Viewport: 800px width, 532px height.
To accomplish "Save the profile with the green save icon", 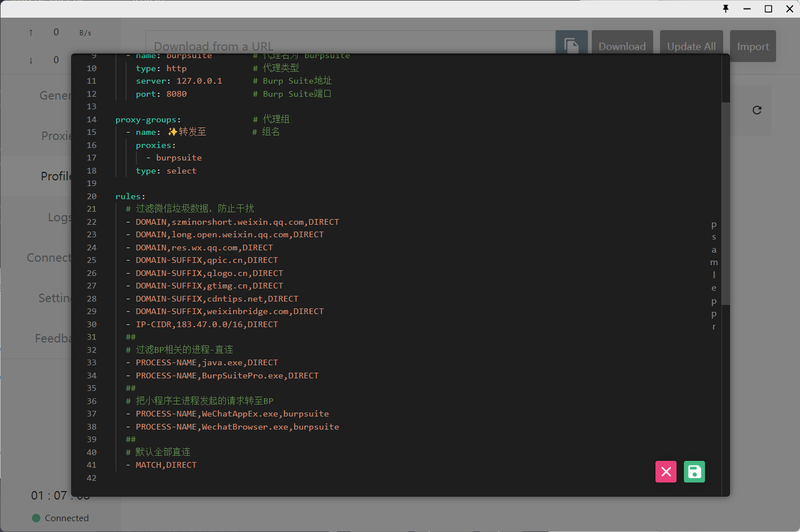I will pos(694,472).
